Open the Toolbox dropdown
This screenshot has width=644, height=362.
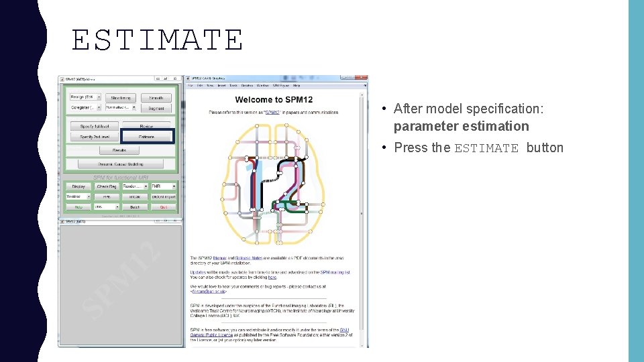(78, 196)
